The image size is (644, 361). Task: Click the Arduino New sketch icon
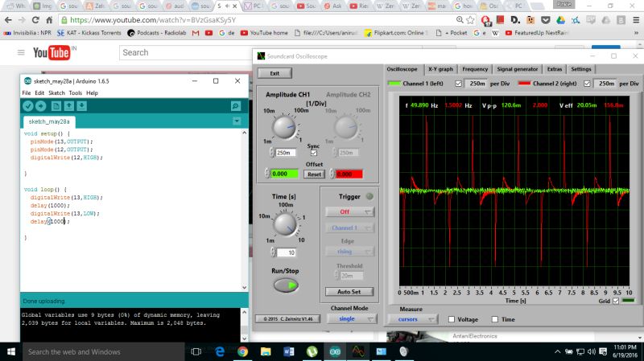pos(56,106)
